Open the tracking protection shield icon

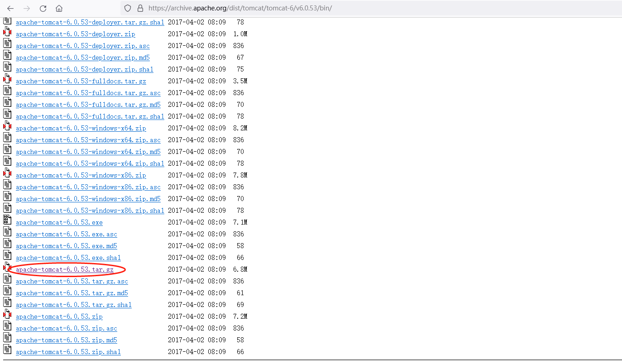pos(128,8)
